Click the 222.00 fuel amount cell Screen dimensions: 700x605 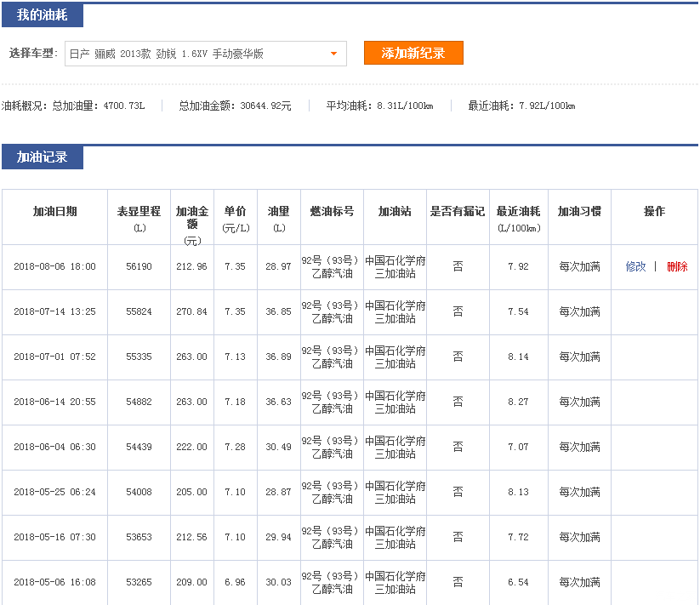point(191,447)
